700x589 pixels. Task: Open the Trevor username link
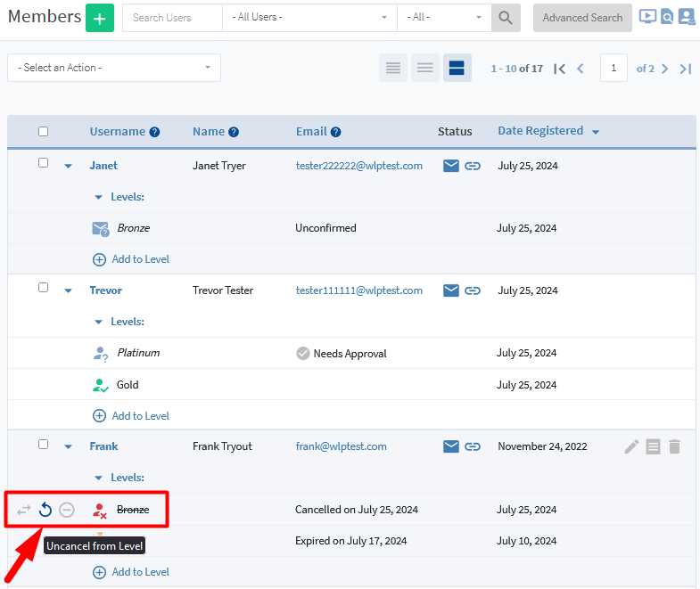(105, 290)
